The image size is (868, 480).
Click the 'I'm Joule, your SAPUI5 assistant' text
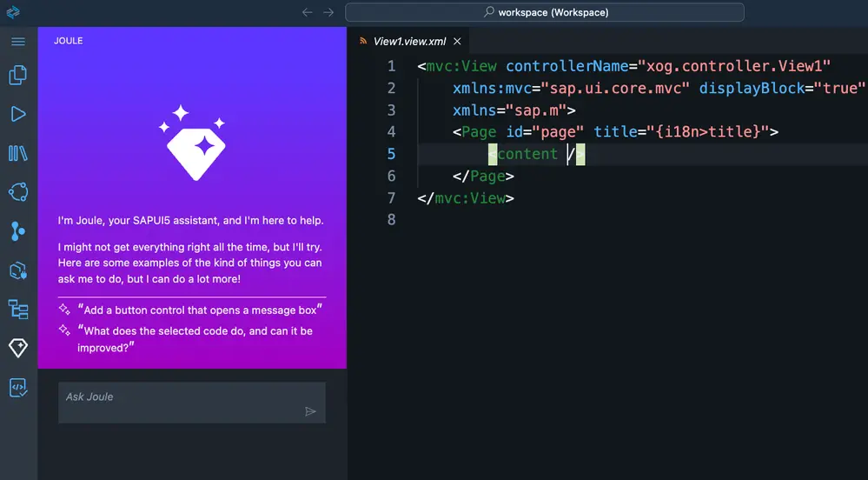click(x=191, y=220)
